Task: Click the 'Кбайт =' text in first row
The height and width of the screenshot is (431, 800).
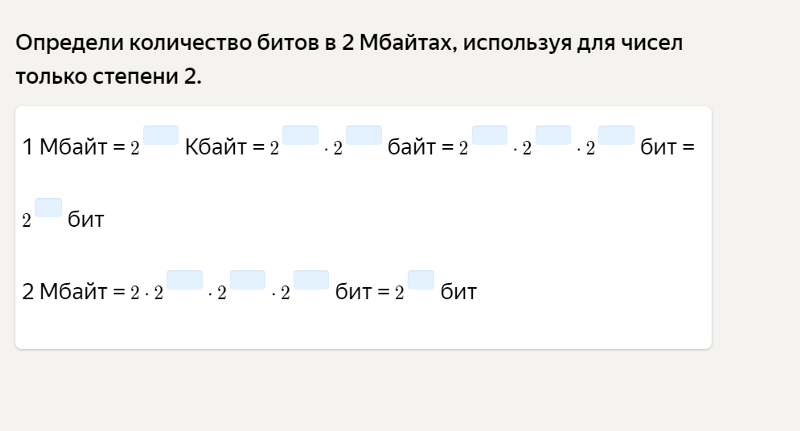Action: [224, 147]
